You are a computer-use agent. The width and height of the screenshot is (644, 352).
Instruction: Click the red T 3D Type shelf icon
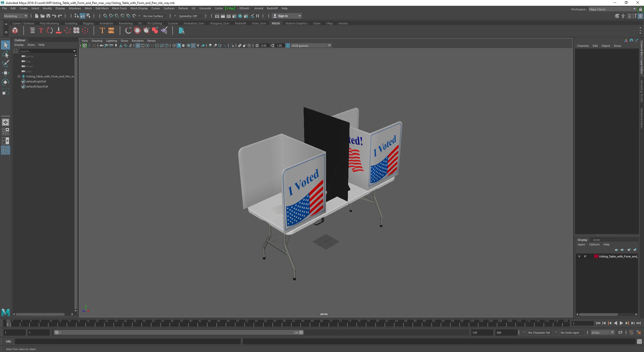point(41,31)
